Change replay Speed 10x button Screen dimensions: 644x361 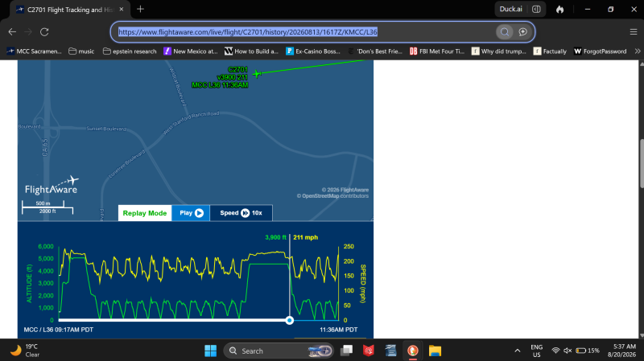click(241, 213)
